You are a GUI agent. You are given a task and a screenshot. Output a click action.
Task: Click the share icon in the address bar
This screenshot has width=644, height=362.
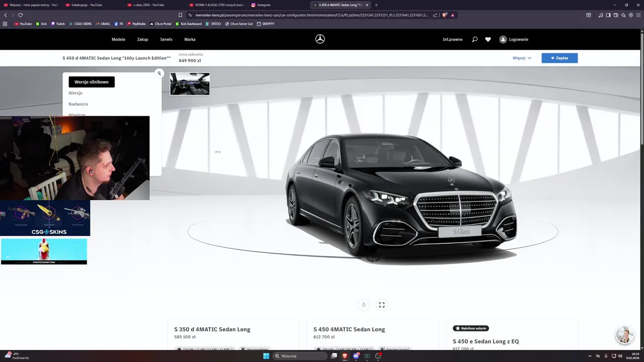435,15
